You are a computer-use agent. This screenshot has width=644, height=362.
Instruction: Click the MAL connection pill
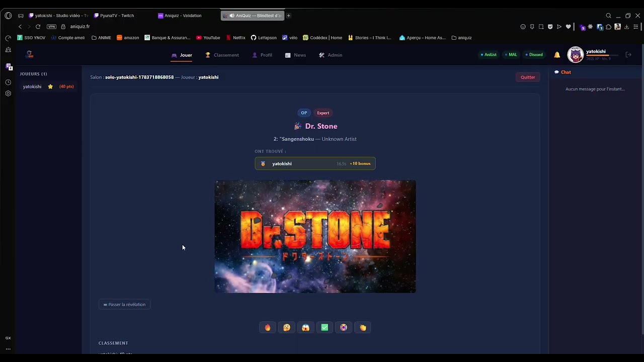(511, 55)
